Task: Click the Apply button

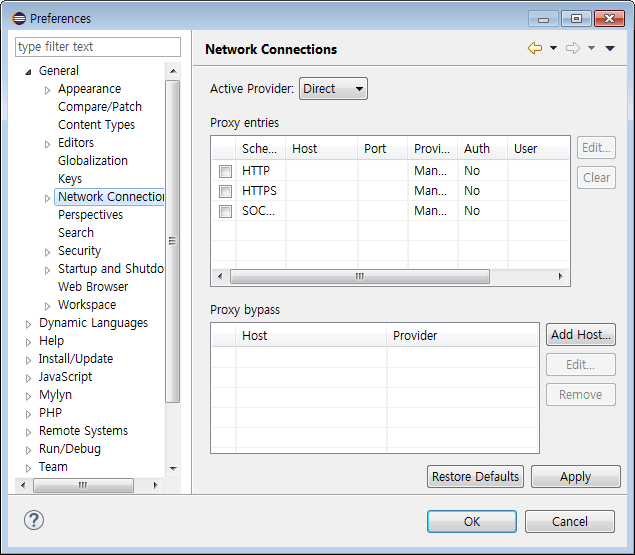Action: pos(575,476)
